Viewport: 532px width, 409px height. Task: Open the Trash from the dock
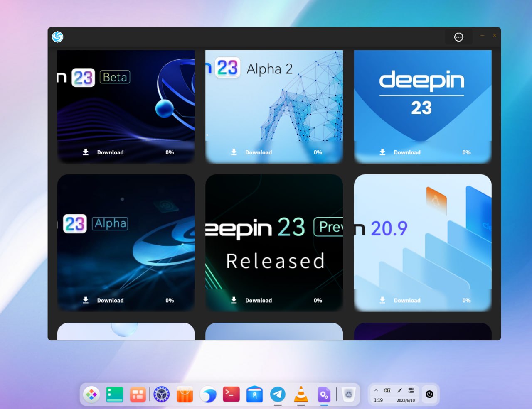349,394
